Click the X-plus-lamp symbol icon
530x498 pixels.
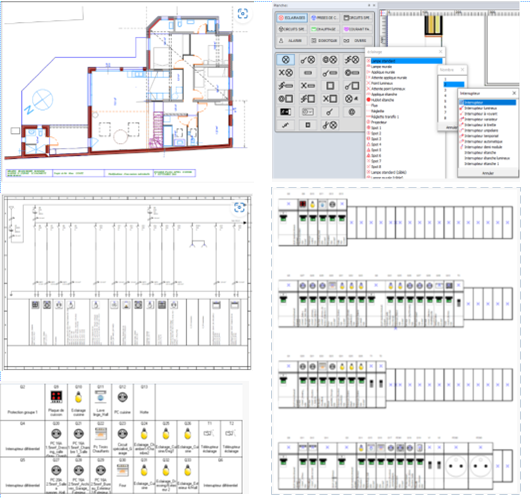pos(286,73)
